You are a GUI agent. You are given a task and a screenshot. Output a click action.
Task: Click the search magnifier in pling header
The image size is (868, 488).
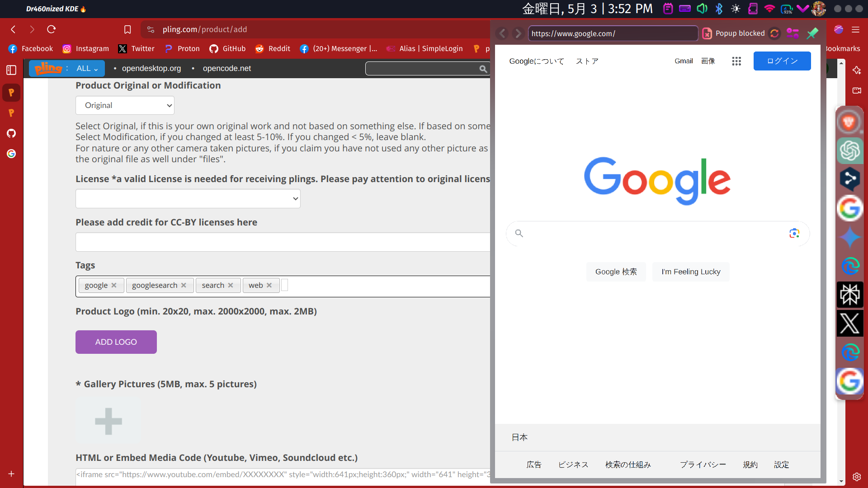[x=483, y=69]
